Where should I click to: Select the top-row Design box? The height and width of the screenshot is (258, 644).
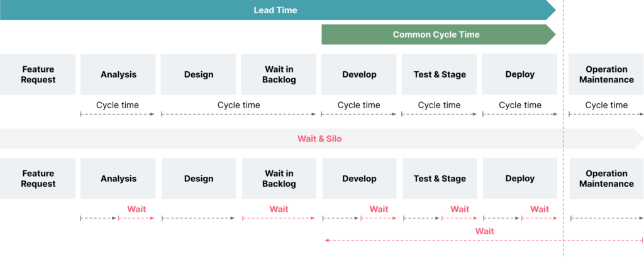pyautogui.click(x=198, y=74)
